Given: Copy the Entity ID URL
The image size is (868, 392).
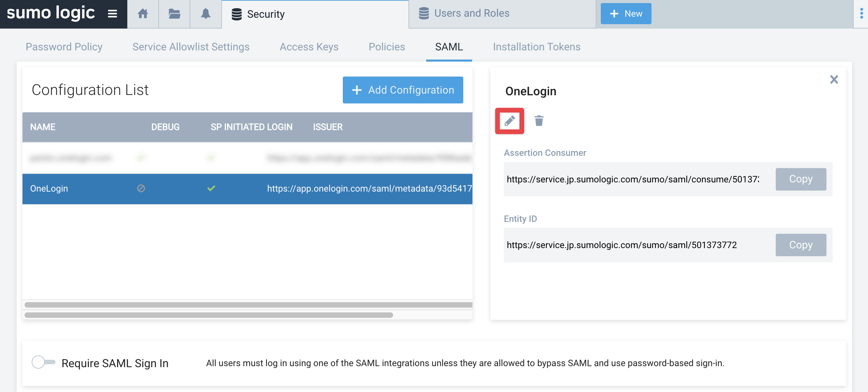Looking at the screenshot, I should point(801,245).
